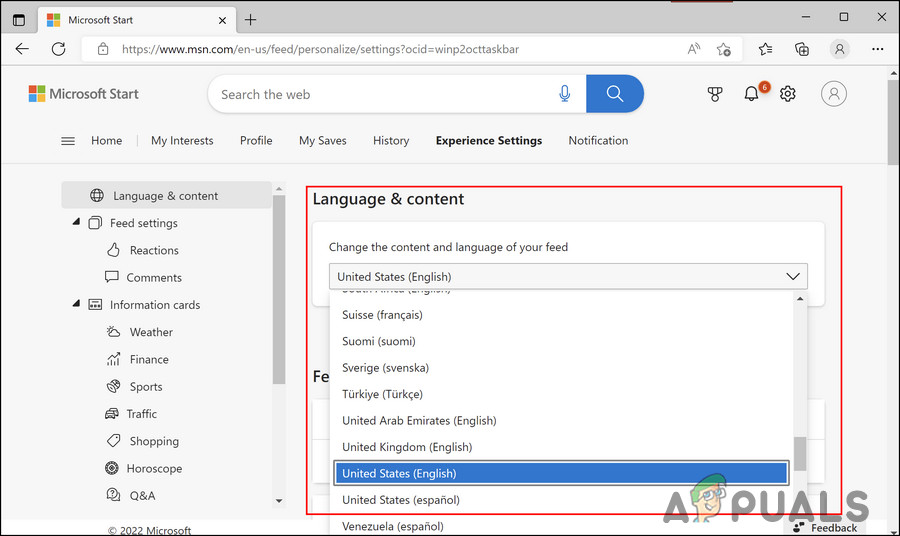Viewport: 900px width, 536px height.
Task: Click the United States (English) language combo box
Action: click(x=568, y=277)
